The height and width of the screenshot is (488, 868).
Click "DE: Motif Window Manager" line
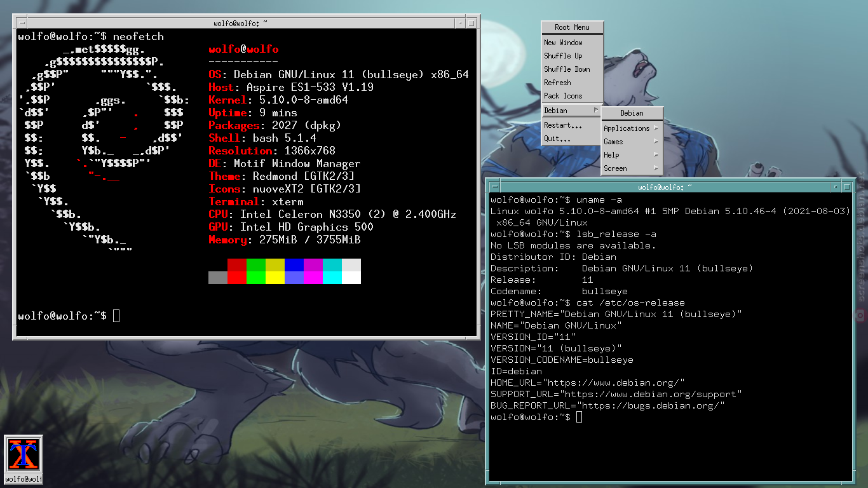click(285, 163)
